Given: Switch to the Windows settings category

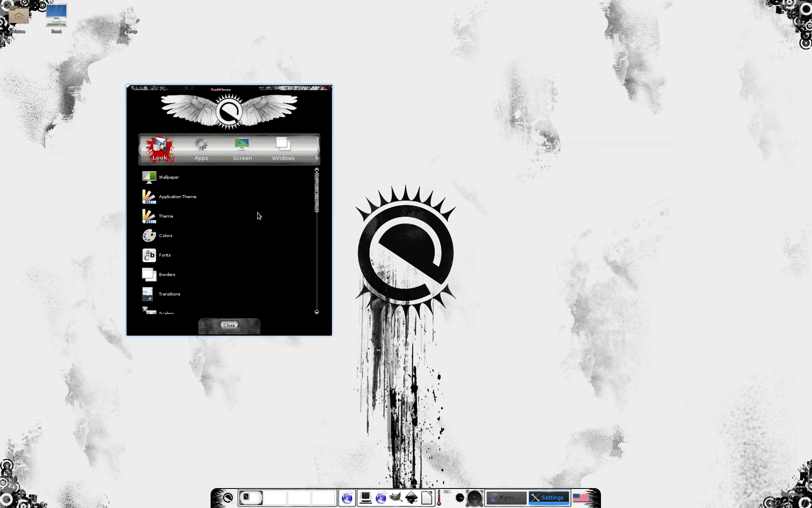Looking at the screenshot, I should [283, 149].
